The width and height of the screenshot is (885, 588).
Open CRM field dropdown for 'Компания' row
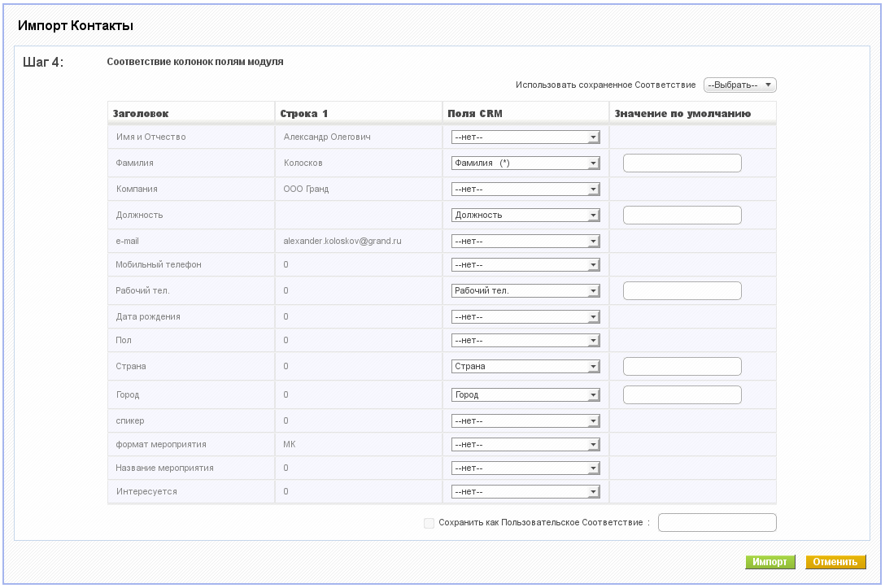pyautogui.click(x=525, y=189)
